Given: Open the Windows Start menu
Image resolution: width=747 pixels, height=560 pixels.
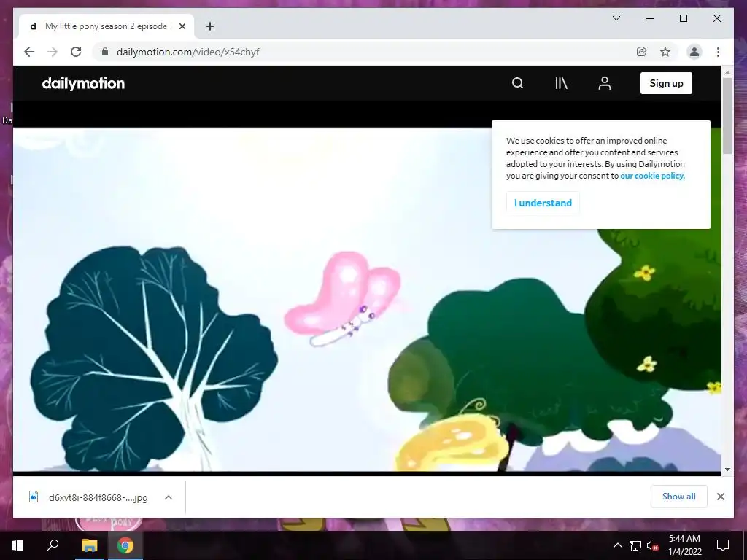Looking at the screenshot, I should click(18, 545).
